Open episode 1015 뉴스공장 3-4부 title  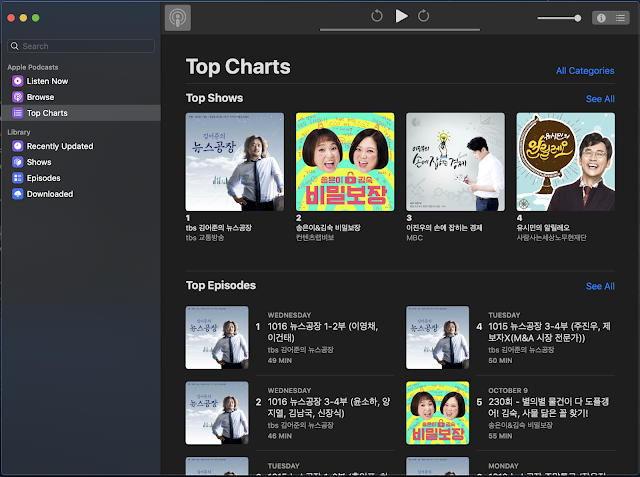[x=549, y=332]
